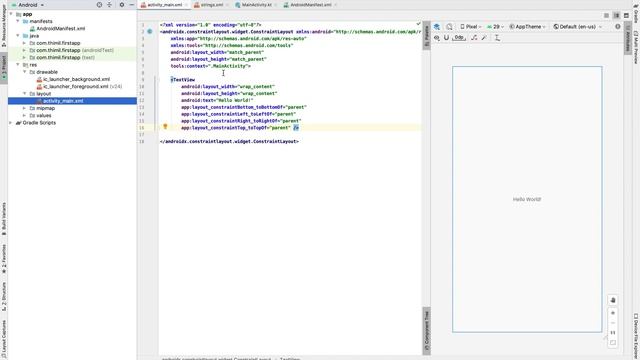The height and width of the screenshot is (360, 640).
Task: Collapse the drawable folder arrow
Action: (25, 72)
